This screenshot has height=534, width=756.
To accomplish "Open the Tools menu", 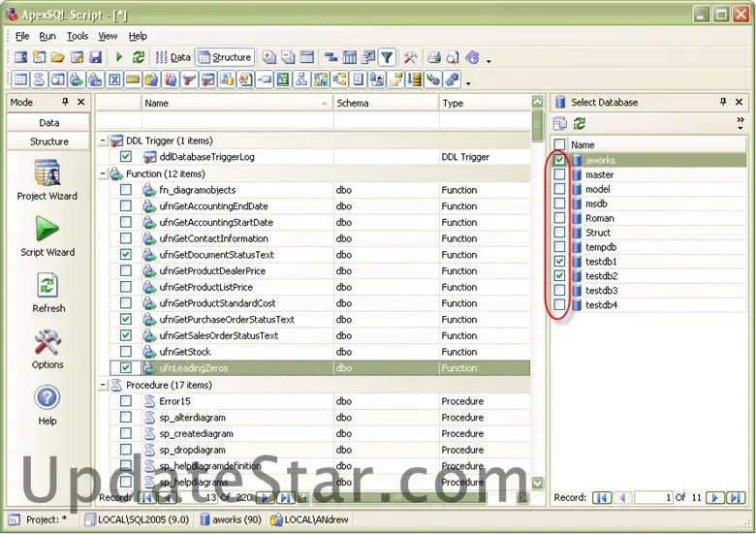I will tap(78, 36).
